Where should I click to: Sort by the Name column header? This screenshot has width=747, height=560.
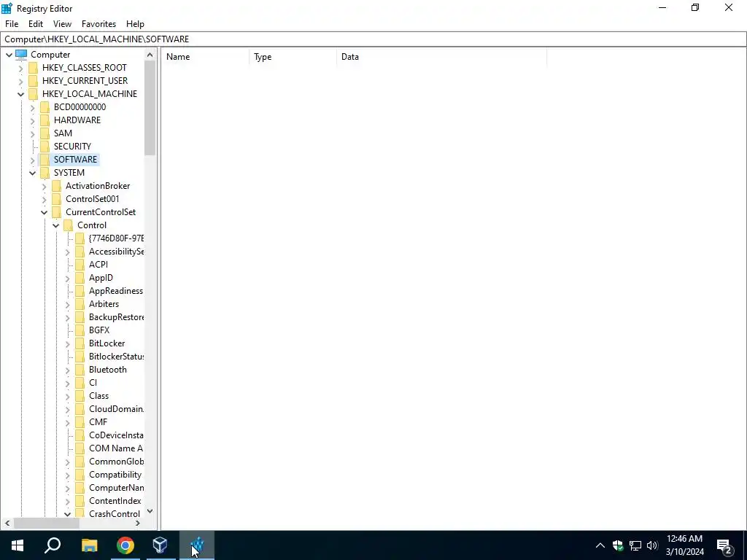click(205, 57)
